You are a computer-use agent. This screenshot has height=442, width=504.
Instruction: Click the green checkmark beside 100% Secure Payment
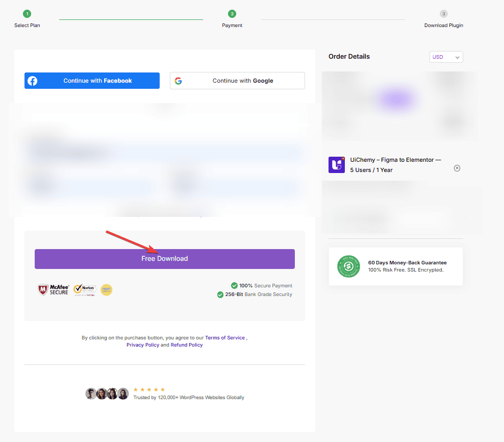tap(235, 285)
